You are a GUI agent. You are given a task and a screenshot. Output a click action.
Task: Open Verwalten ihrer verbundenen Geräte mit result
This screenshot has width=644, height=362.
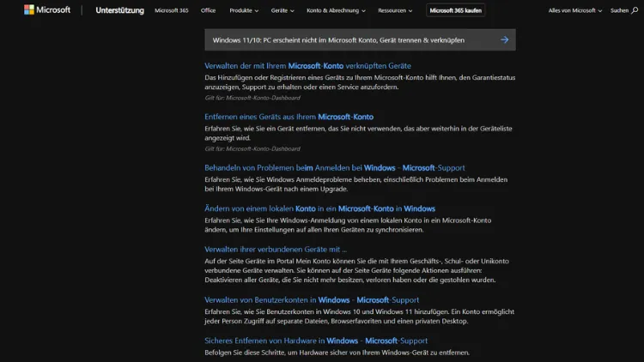275,249
